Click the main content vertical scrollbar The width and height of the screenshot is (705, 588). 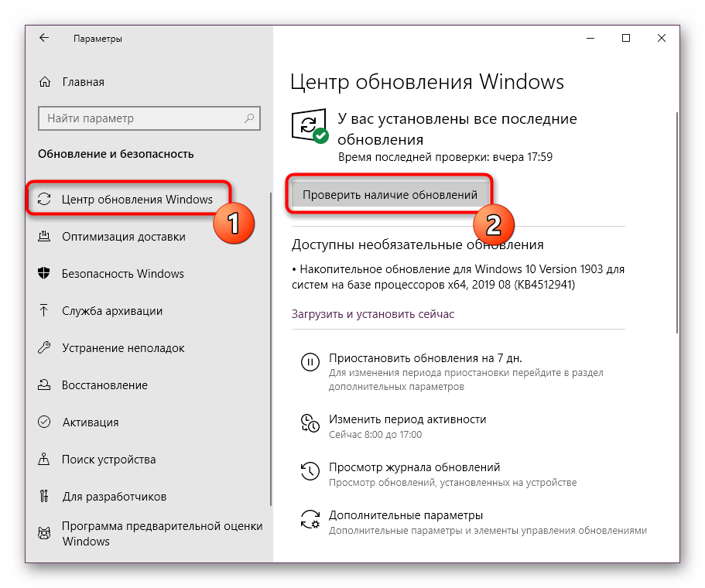coord(676,223)
